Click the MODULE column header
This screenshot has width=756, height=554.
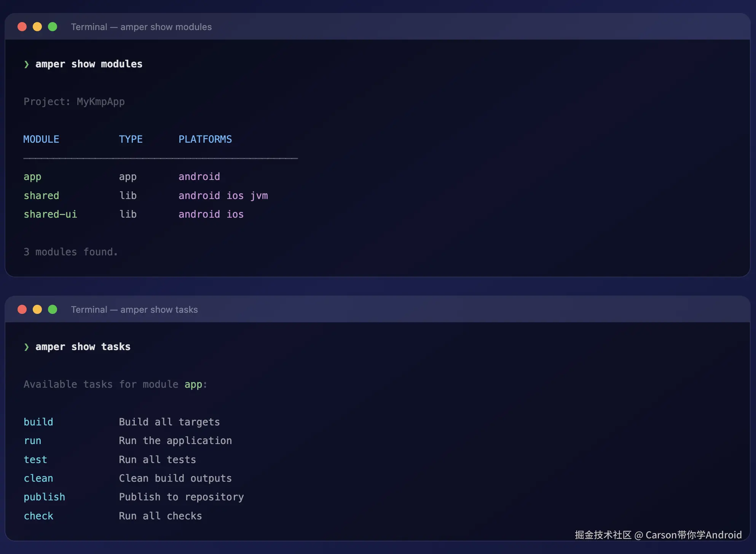pos(41,139)
